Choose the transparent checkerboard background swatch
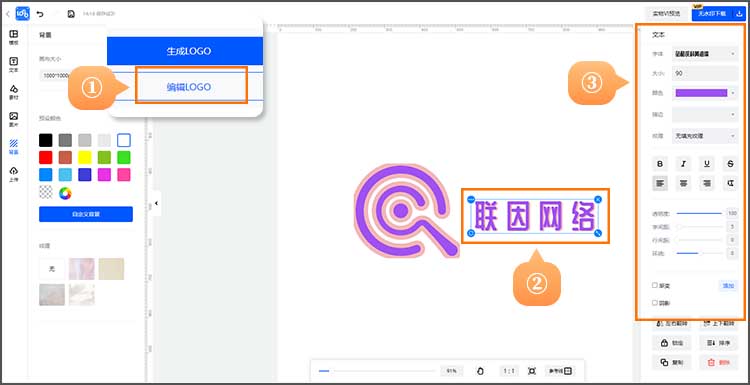Viewport: 750px width, 385px height. tap(45, 193)
